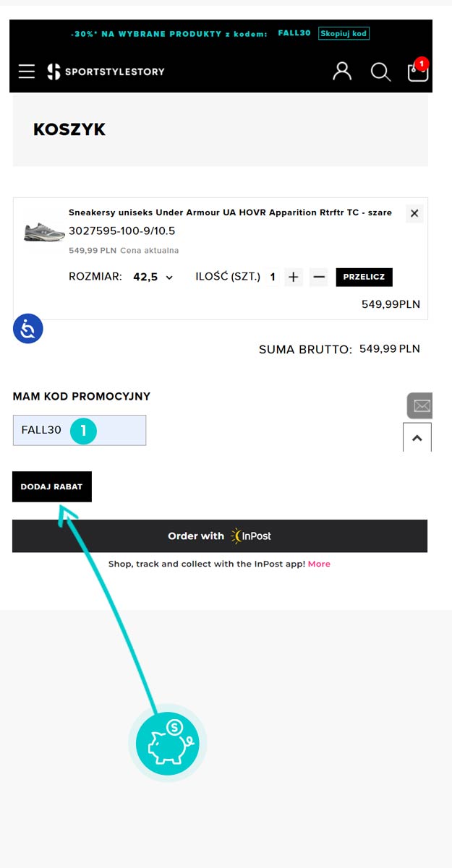Click Order with InPost button
Image resolution: width=452 pixels, height=868 pixels.
[x=220, y=536]
